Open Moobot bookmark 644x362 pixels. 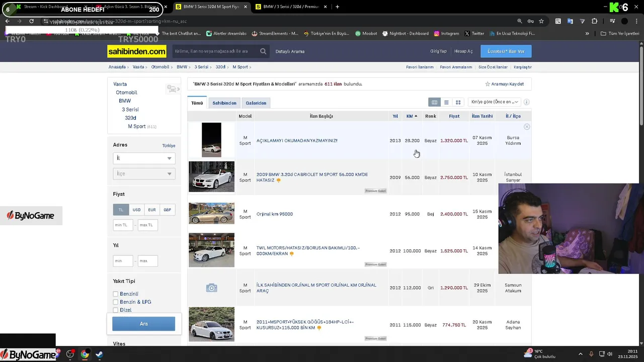pos(366,34)
